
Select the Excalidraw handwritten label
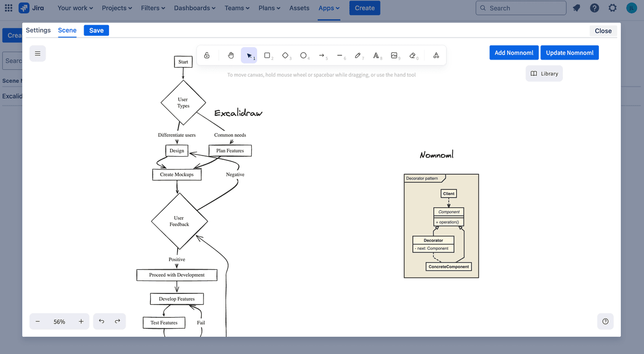point(238,113)
